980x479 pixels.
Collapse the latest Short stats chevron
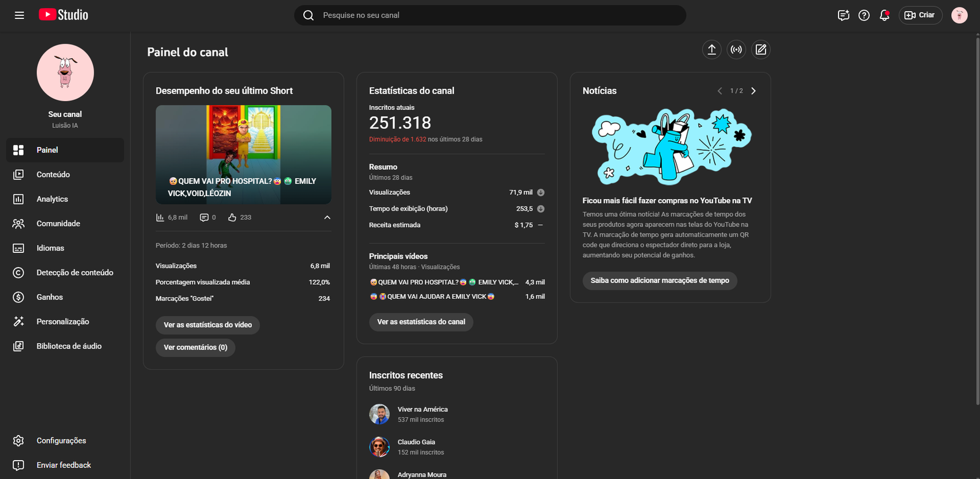(327, 217)
